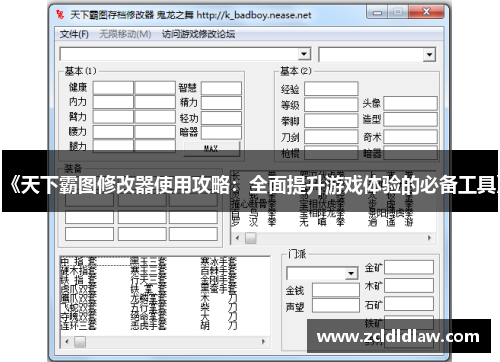
Task: Click the skills list horizontal scrollbar thumb
Action: 251,238
